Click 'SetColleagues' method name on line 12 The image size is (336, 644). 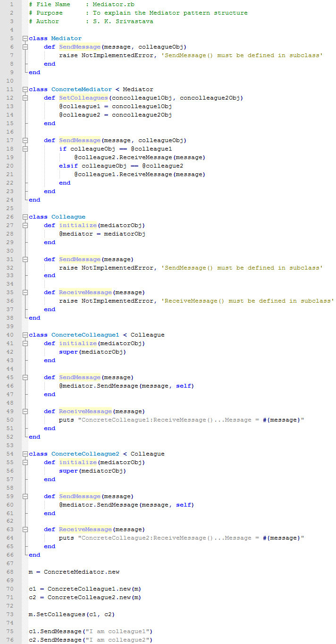[x=84, y=98]
